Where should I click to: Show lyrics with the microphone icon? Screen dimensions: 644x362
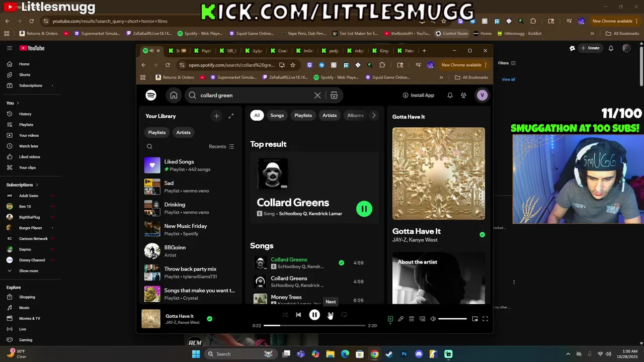coord(401,319)
